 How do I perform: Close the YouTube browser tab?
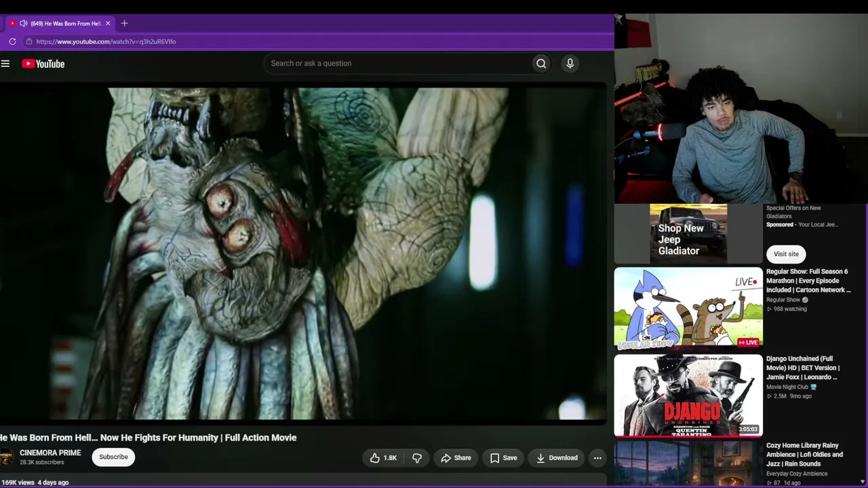pyautogui.click(x=108, y=23)
